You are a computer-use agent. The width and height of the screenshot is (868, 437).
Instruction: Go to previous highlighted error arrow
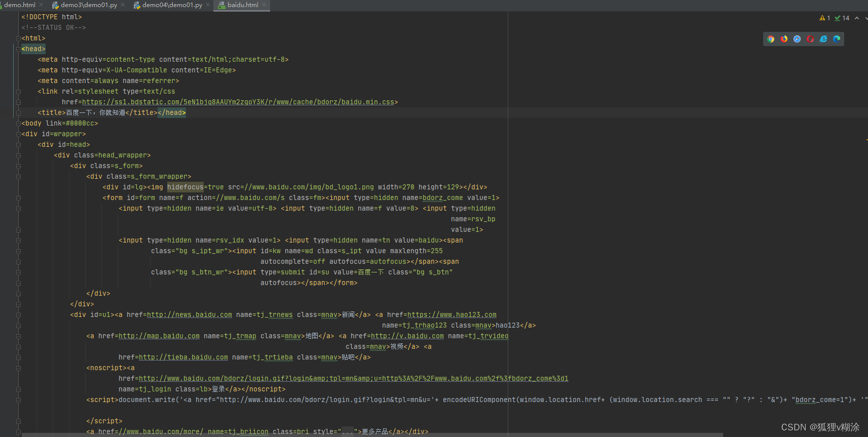click(x=857, y=18)
